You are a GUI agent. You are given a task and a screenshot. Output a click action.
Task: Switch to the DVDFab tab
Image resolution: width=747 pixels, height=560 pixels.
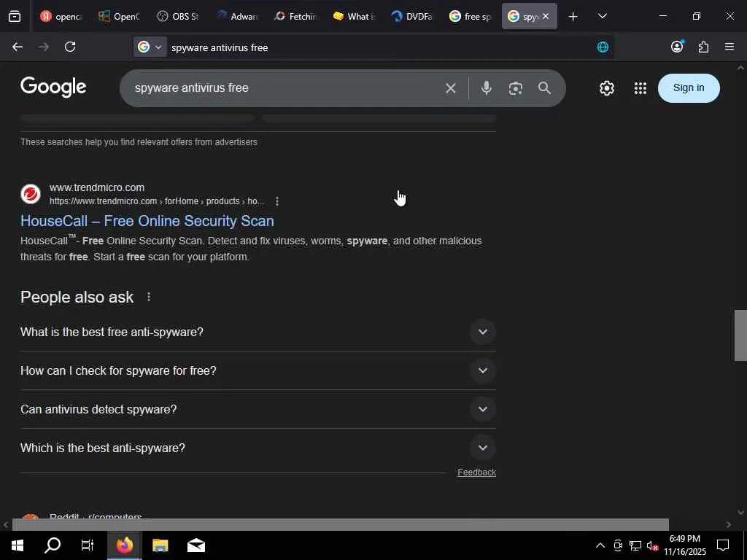point(411,16)
